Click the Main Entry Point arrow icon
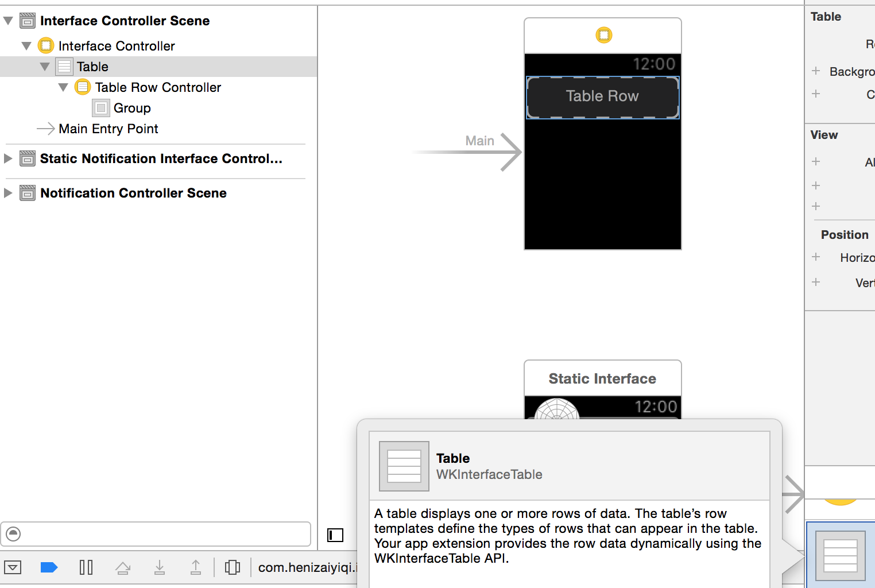The image size is (875, 588). coord(46,129)
